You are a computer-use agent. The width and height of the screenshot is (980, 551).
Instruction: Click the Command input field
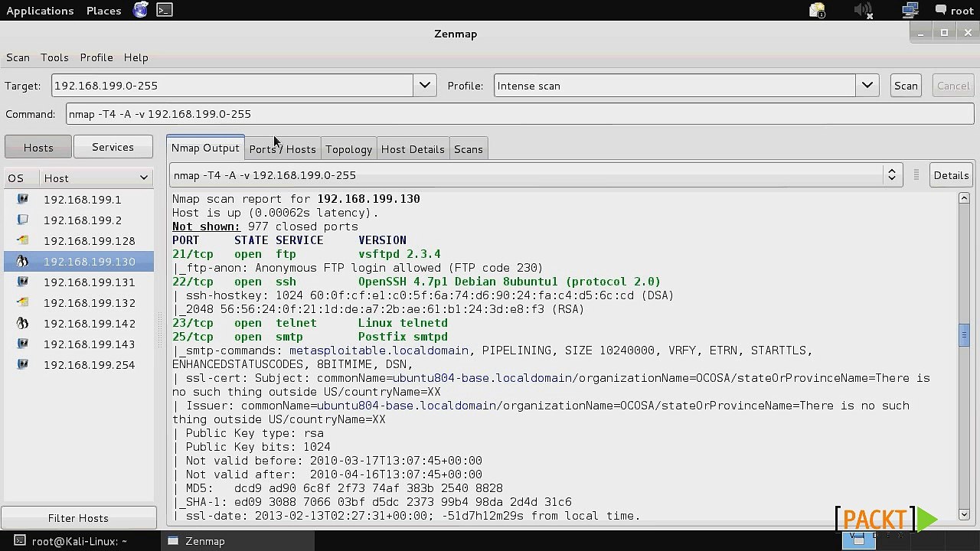coord(520,114)
